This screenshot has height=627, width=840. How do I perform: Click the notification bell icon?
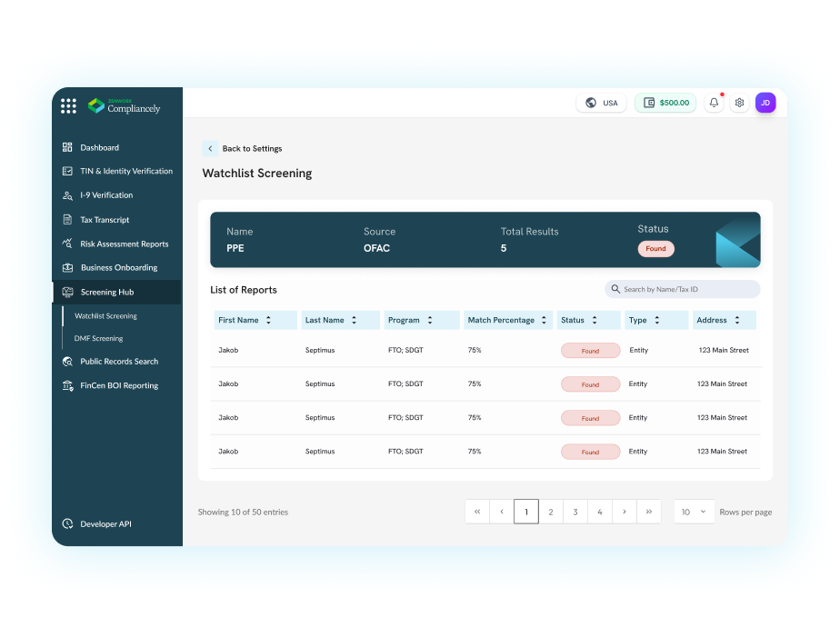coord(714,103)
